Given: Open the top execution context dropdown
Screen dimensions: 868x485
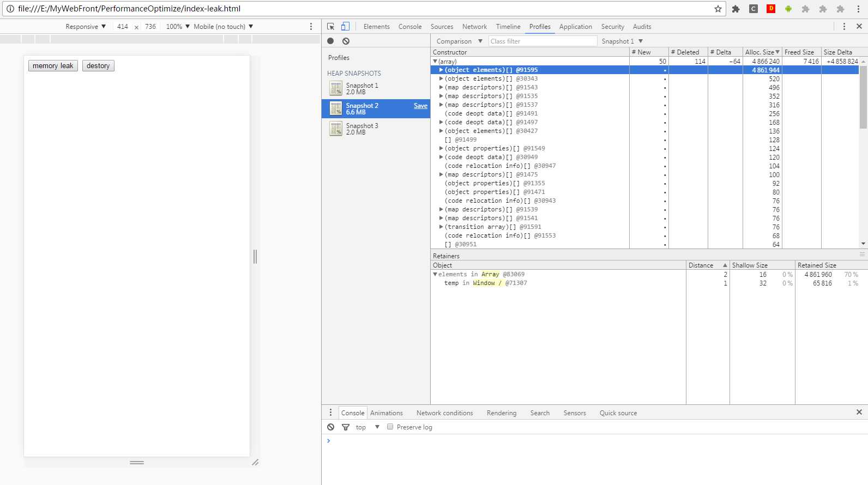Looking at the screenshot, I should (367, 427).
